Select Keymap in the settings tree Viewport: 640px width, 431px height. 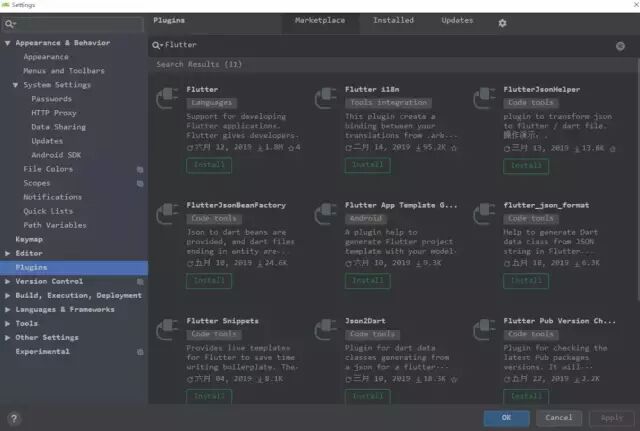29,240
